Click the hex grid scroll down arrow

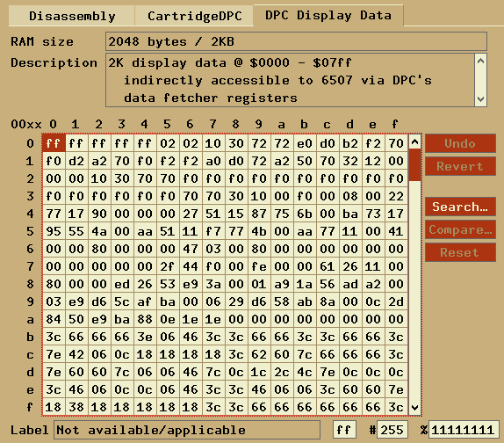pyautogui.click(x=415, y=408)
